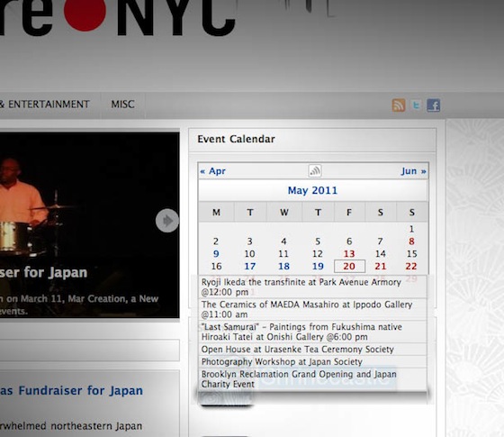Image resolution: width=504 pixels, height=437 pixels.
Task: Open Photography Workshop at Japan Society
Action: coord(312,361)
